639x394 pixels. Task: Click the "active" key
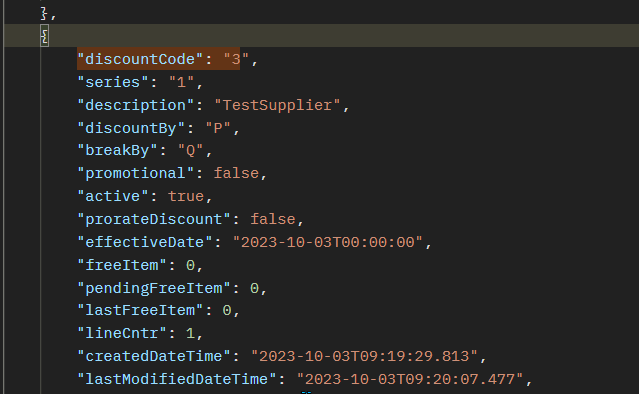[x=112, y=196]
